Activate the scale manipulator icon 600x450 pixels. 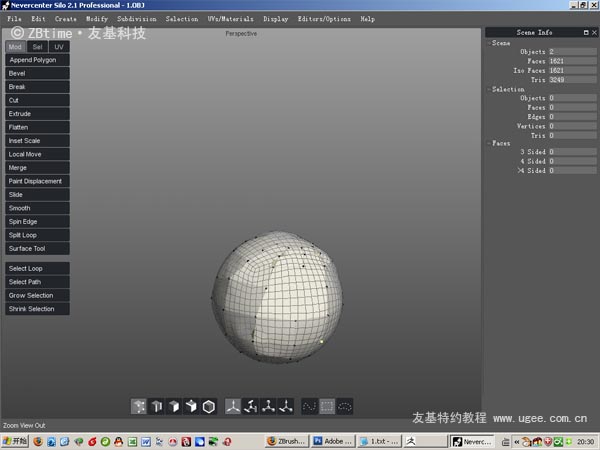tap(268, 406)
